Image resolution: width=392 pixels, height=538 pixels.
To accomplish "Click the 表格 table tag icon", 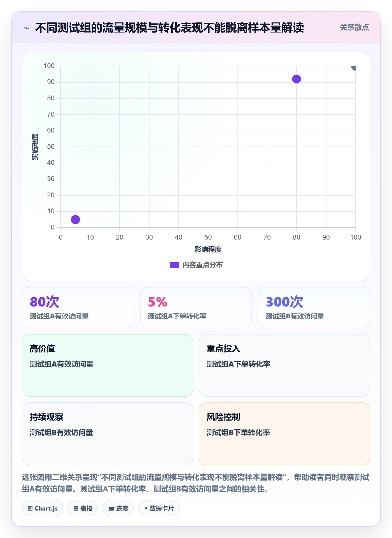I will tap(76, 509).
